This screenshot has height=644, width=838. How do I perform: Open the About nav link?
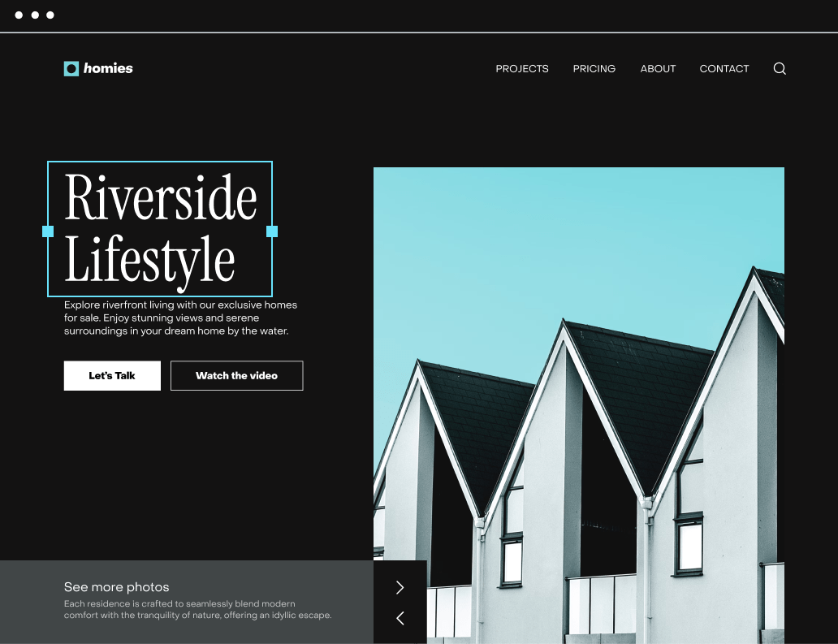pyautogui.click(x=658, y=69)
